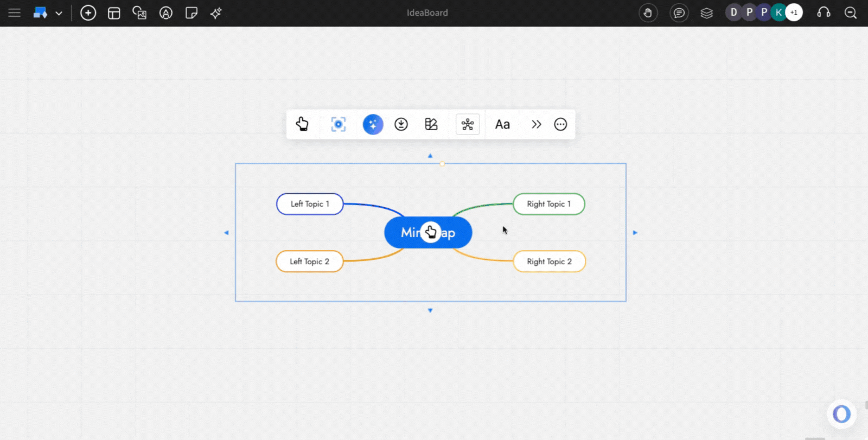Image resolution: width=868 pixels, height=440 pixels.
Task: Expand the dropdown arrow beside shapes icon
Action: (x=59, y=13)
